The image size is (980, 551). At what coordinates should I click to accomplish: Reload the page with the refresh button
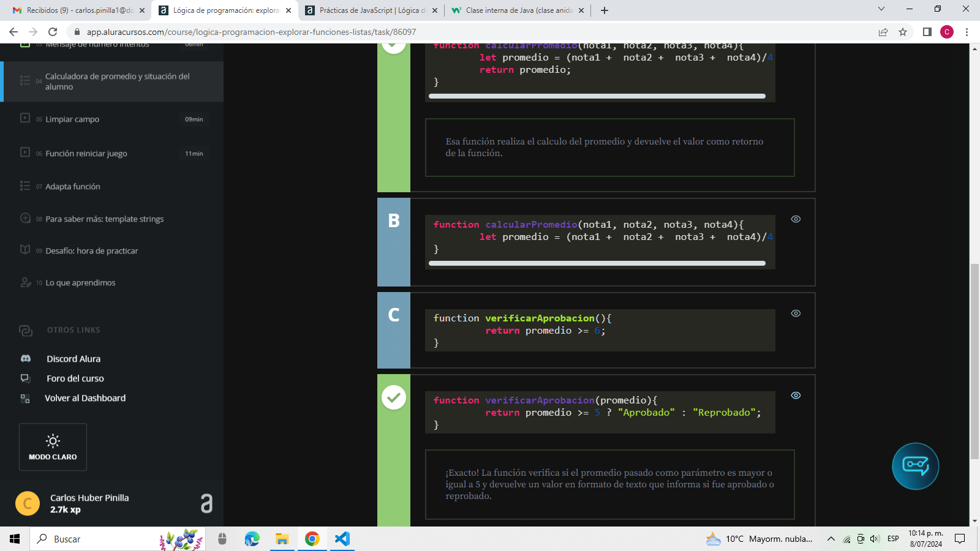(x=53, y=32)
